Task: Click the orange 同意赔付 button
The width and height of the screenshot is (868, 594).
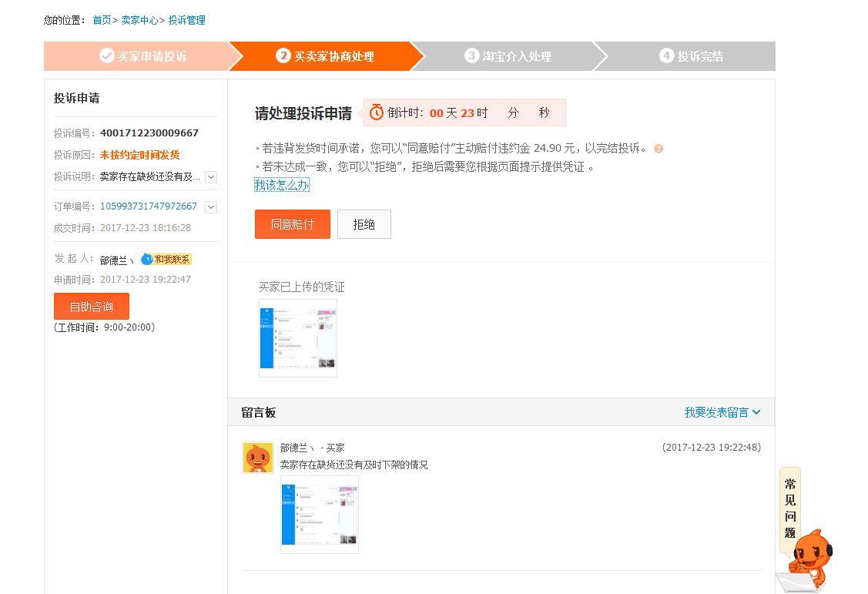Action: [x=292, y=223]
